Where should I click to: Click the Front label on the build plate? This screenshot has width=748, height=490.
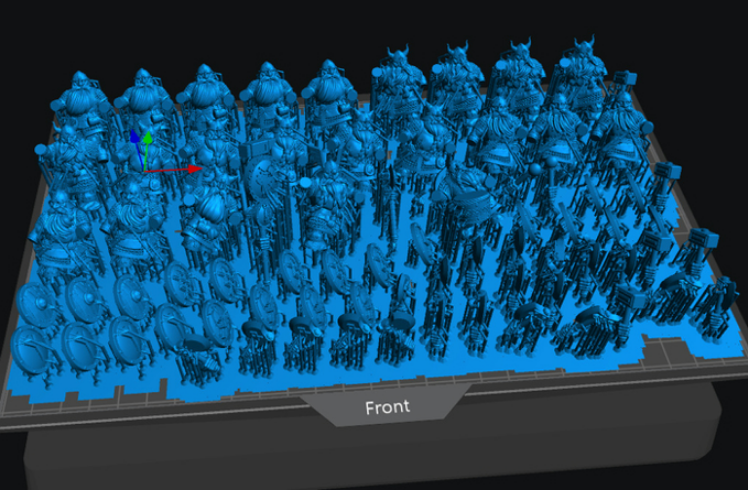[385, 407]
